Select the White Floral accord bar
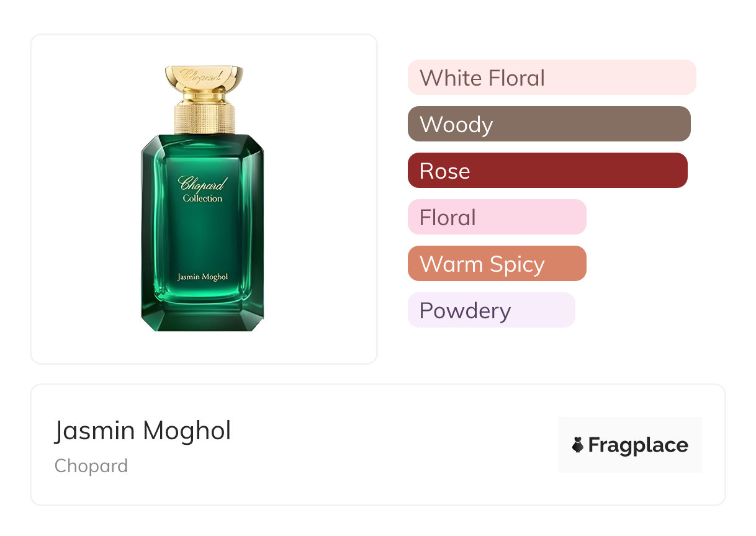The image size is (756, 536). 551,78
